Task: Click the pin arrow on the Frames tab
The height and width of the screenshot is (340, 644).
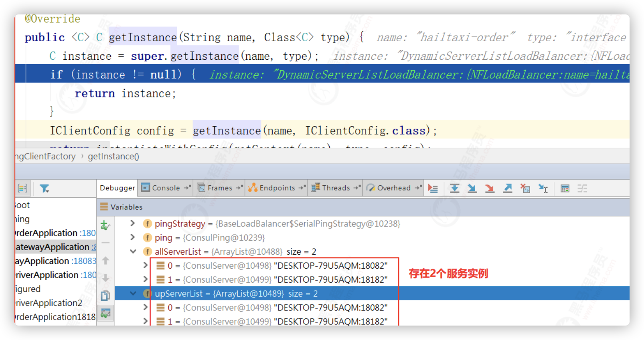Action: pyautogui.click(x=239, y=188)
